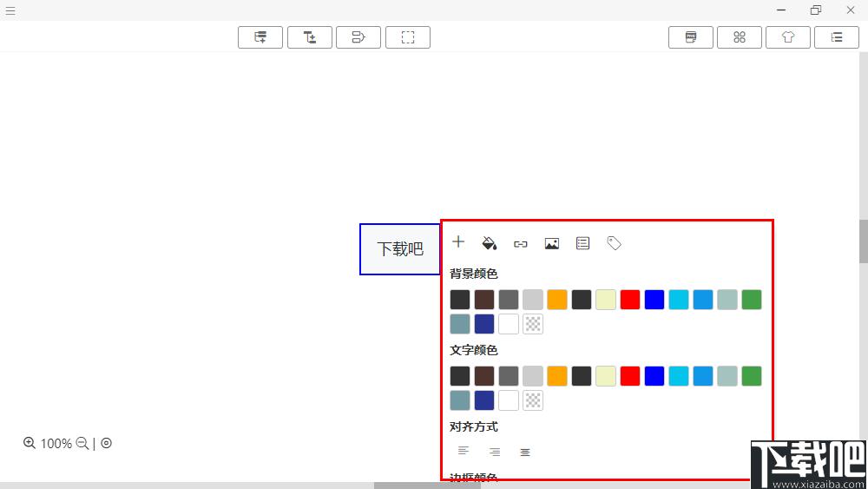The height and width of the screenshot is (489, 868).
Task: Click the 文字颜色 section label
Action: click(474, 350)
